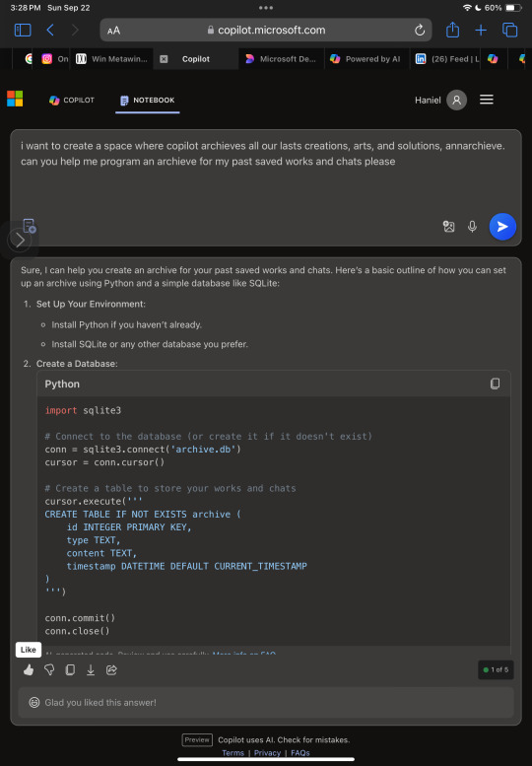Switch to the Microsoft De... tab
The image size is (532, 766).
point(281,59)
